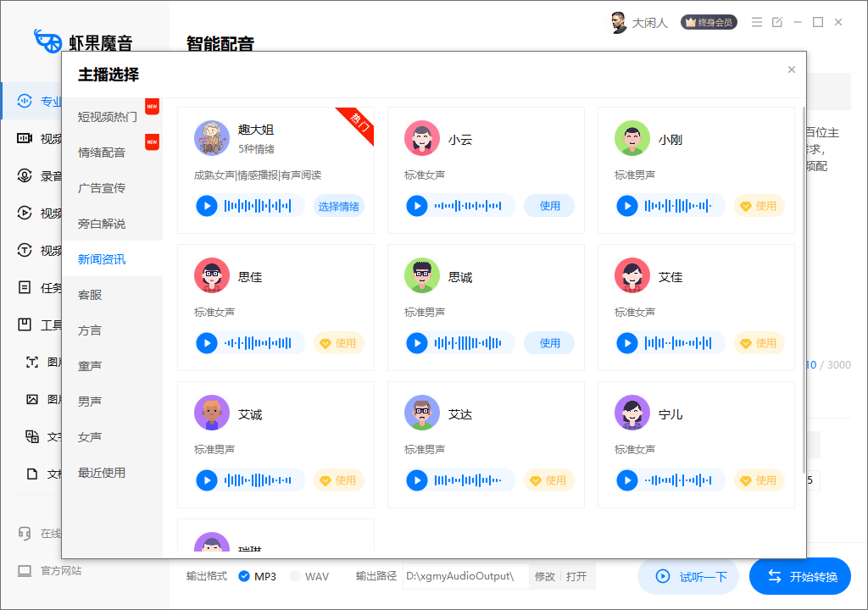Open the 情绪配音 category
868x610 pixels.
tap(113, 152)
